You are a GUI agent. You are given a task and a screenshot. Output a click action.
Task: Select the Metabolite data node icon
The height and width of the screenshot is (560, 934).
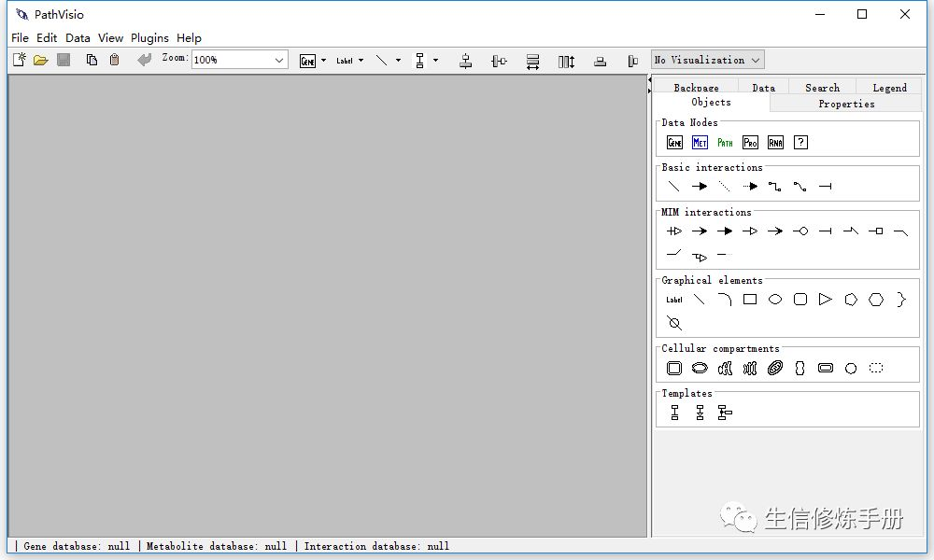click(700, 142)
